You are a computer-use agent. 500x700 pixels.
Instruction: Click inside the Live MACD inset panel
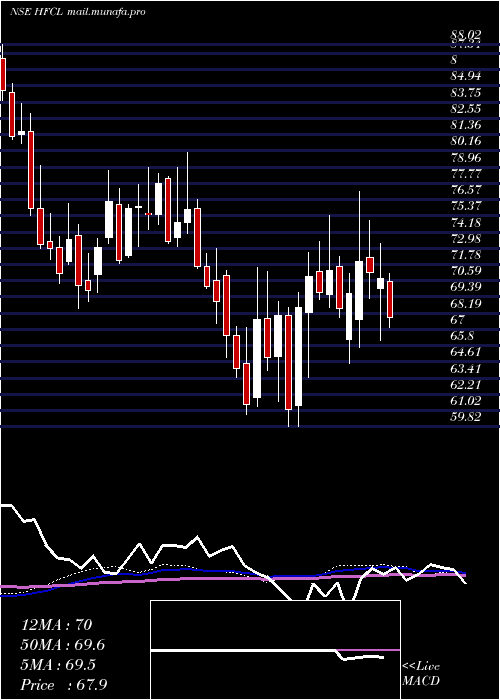click(275, 650)
